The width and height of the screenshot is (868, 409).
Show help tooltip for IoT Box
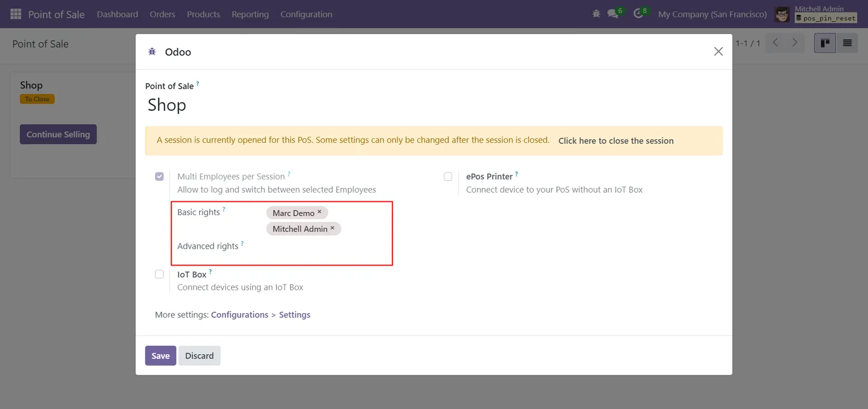[210, 272]
